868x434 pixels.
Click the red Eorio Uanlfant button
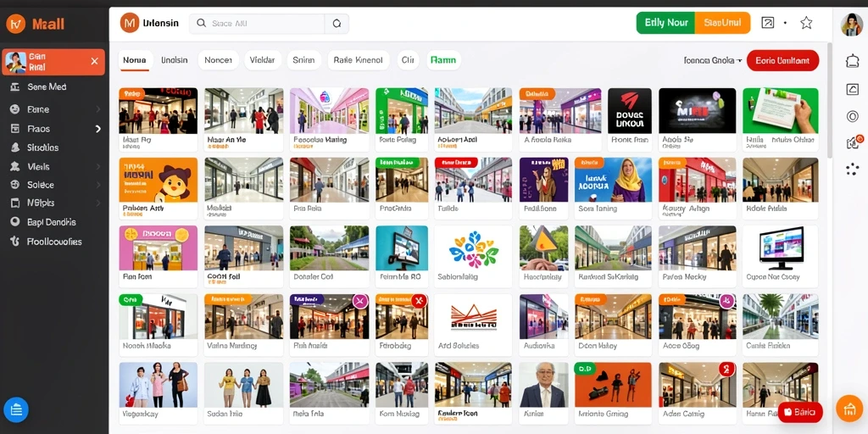point(782,60)
